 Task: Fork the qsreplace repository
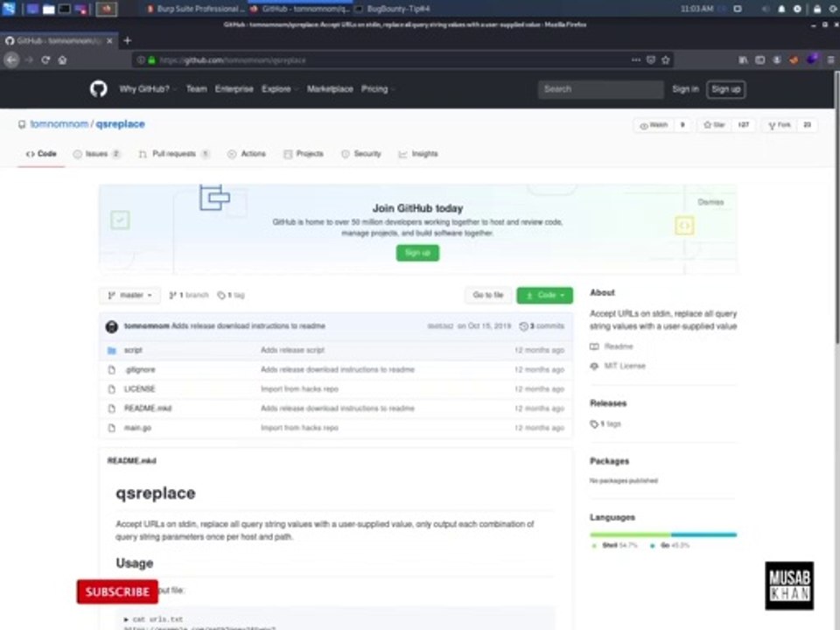click(x=780, y=125)
